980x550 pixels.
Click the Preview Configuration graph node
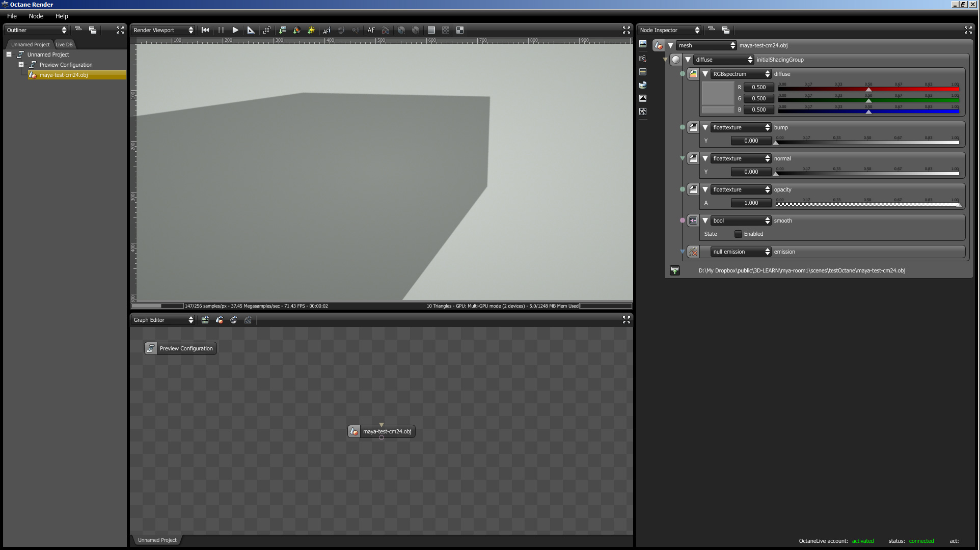(x=181, y=349)
